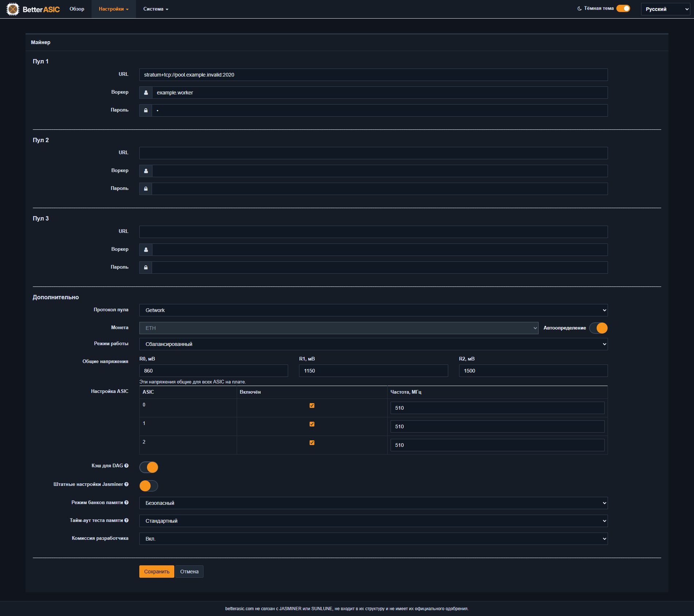Toggle the Тёмная тема dark theme switch

pos(623,8)
